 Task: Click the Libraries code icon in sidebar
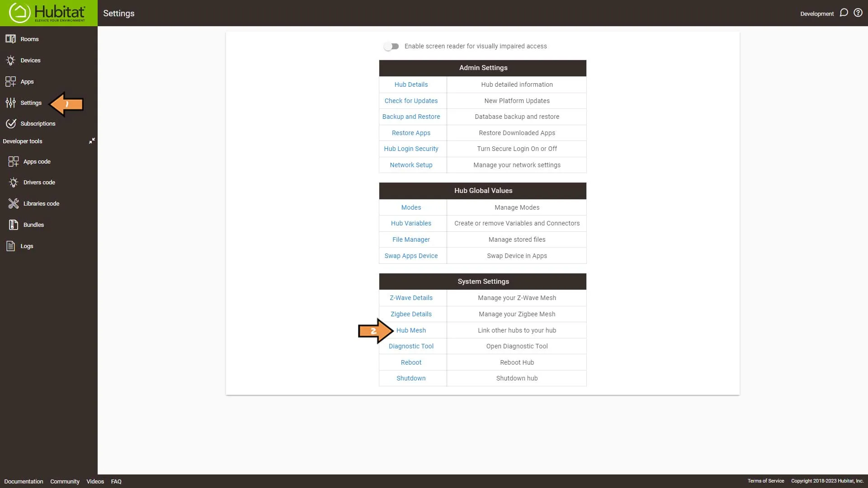pyautogui.click(x=13, y=203)
